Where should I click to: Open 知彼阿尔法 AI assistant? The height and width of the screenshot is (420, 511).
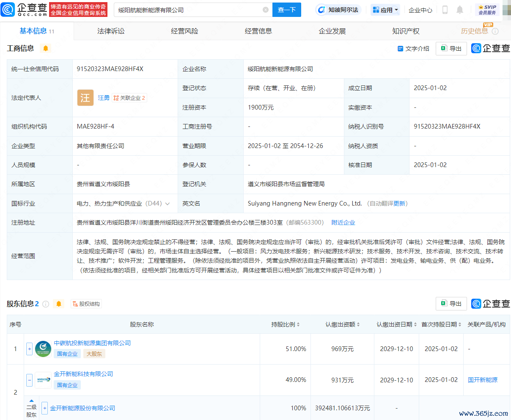[x=338, y=10]
